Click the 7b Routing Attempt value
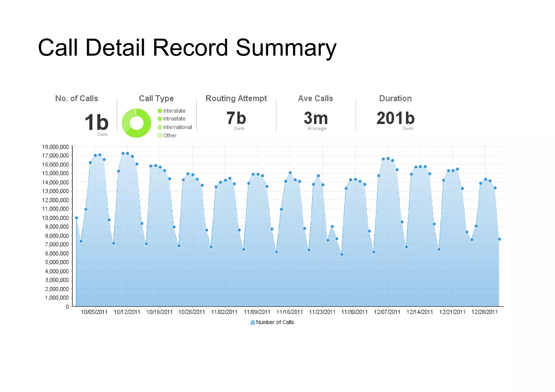The height and width of the screenshot is (392, 555). 236,118
